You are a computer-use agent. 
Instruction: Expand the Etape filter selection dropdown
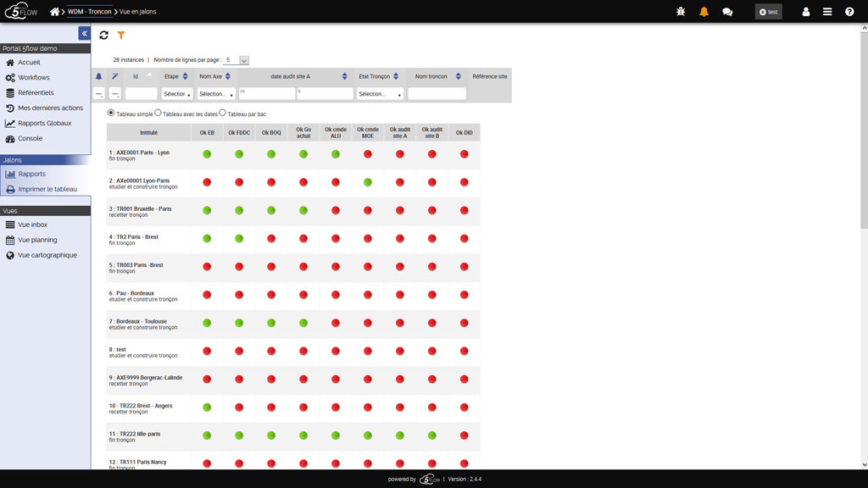click(x=176, y=94)
